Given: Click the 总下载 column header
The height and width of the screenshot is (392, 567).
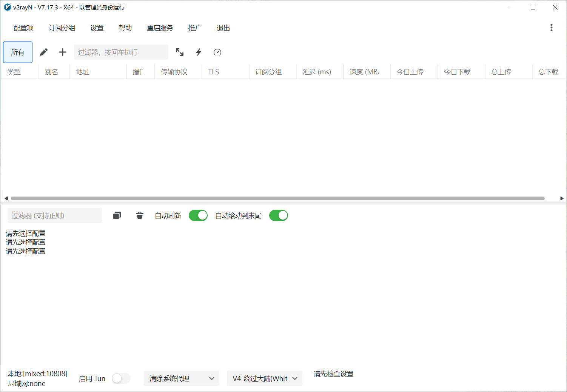Looking at the screenshot, I should pos(549,72).
